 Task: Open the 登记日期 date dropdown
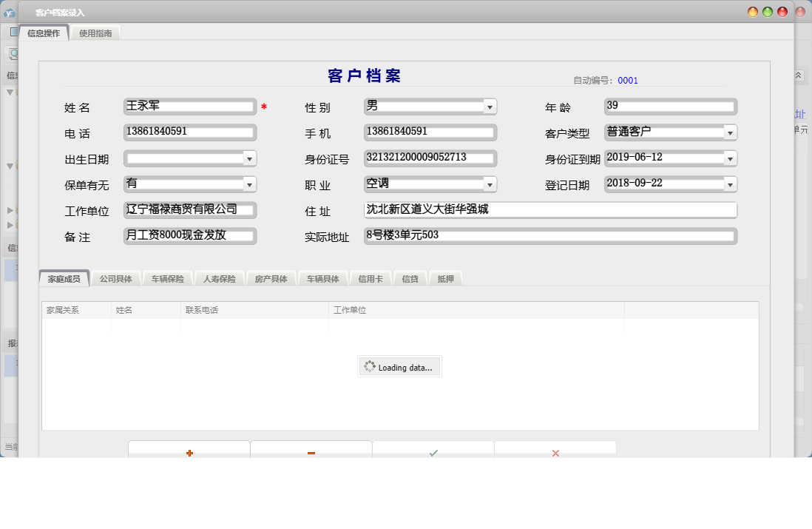730,184
